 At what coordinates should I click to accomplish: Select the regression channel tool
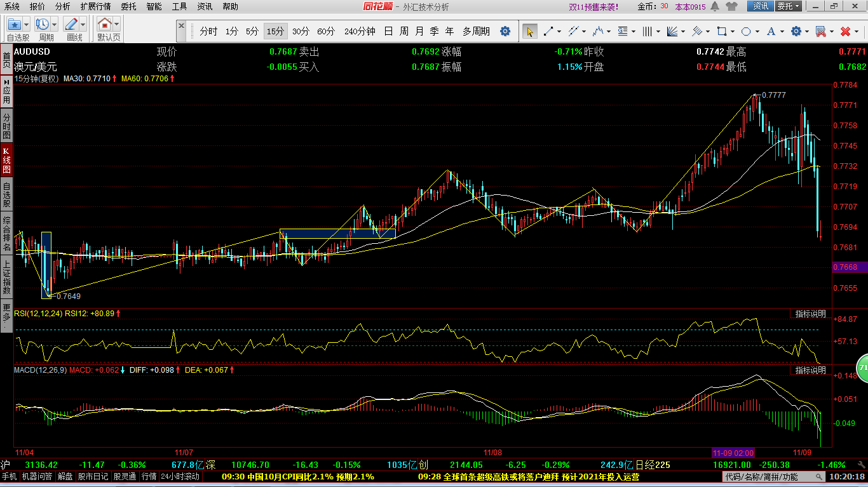coord(697,31)
